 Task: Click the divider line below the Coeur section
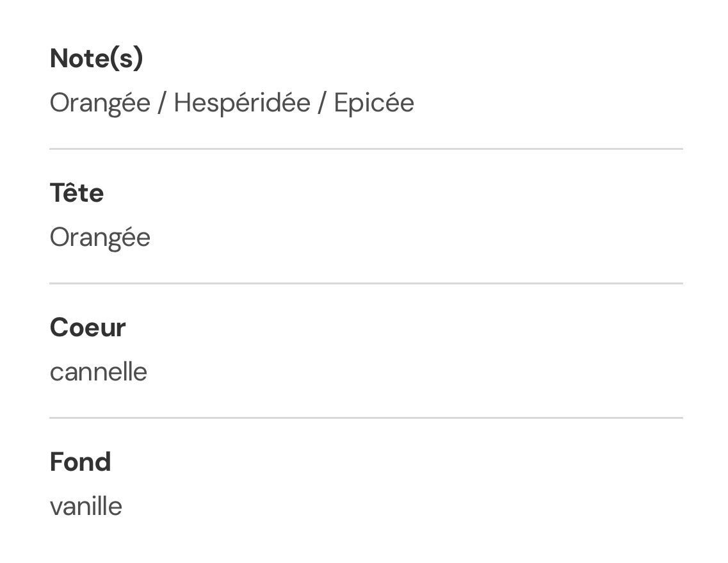click(x=366, y=418)
